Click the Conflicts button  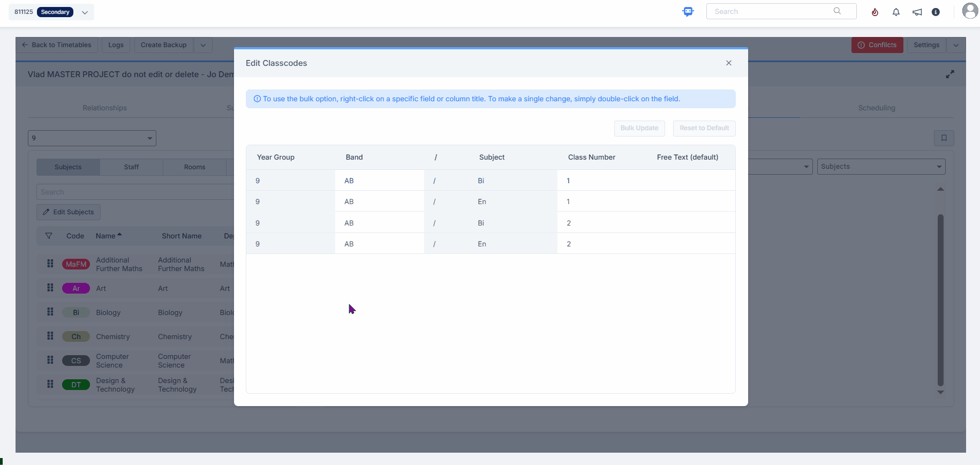[877, 45]
